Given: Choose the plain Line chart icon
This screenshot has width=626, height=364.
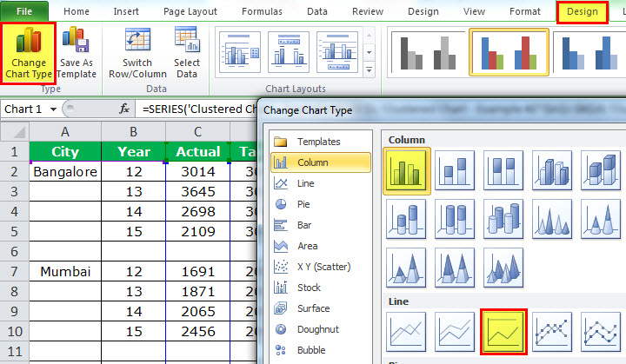Looking at the screenshot, I should 406,332.
